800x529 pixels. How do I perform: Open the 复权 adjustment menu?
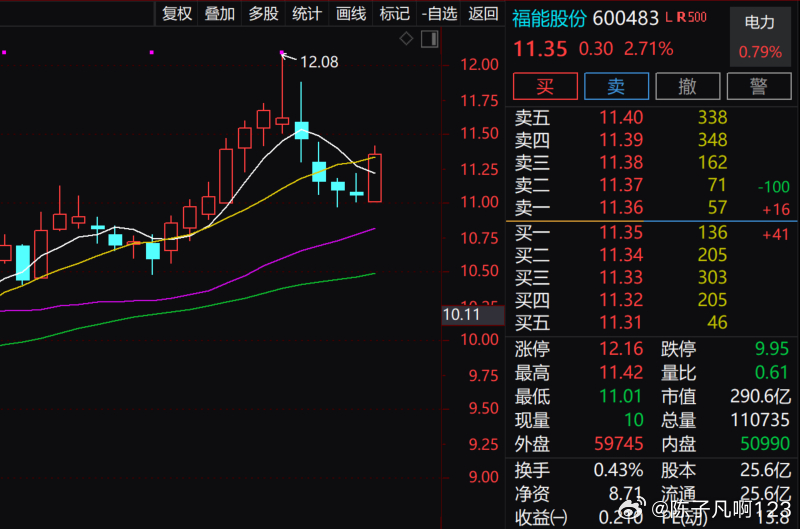pos(177,13)
